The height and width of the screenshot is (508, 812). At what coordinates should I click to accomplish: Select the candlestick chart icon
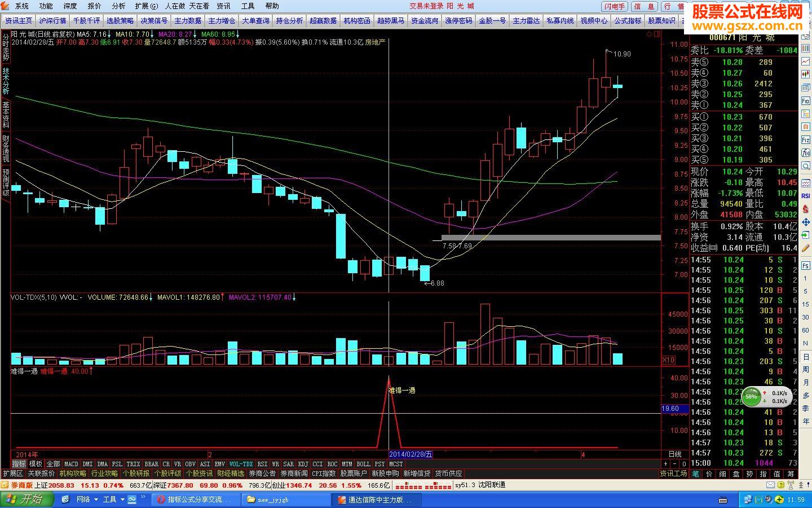[806, 73]
